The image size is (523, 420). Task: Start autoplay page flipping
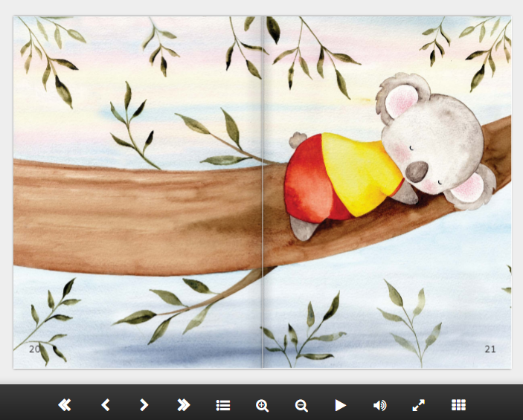coord(340,405)
